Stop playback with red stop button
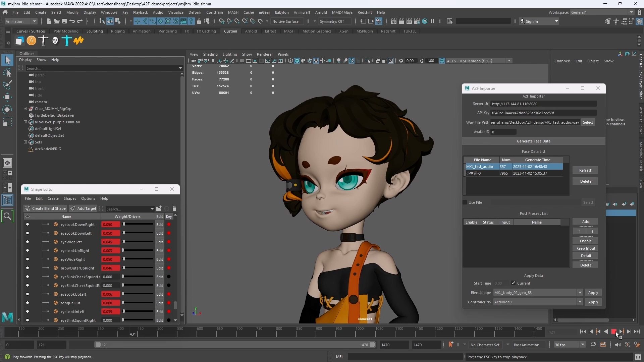 [x=613, y=331]
